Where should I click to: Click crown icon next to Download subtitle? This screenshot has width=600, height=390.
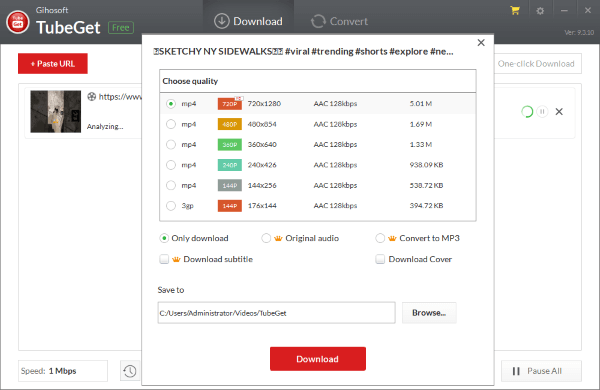pos(176,259)
